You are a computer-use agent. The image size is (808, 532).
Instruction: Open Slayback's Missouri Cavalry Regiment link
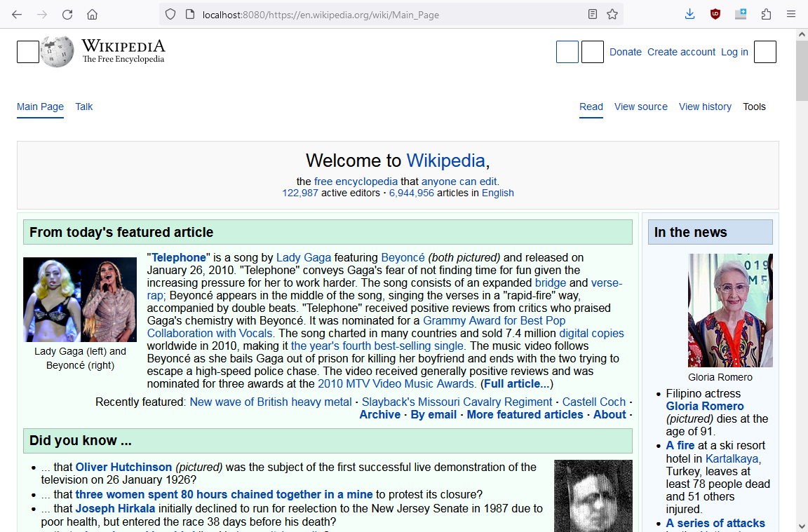click(457, 402)
